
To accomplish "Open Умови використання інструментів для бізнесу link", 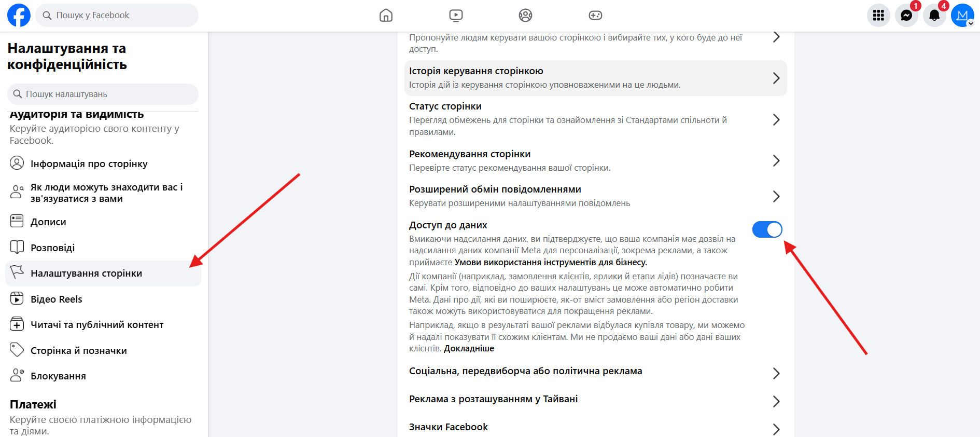I will coord(551,263).
